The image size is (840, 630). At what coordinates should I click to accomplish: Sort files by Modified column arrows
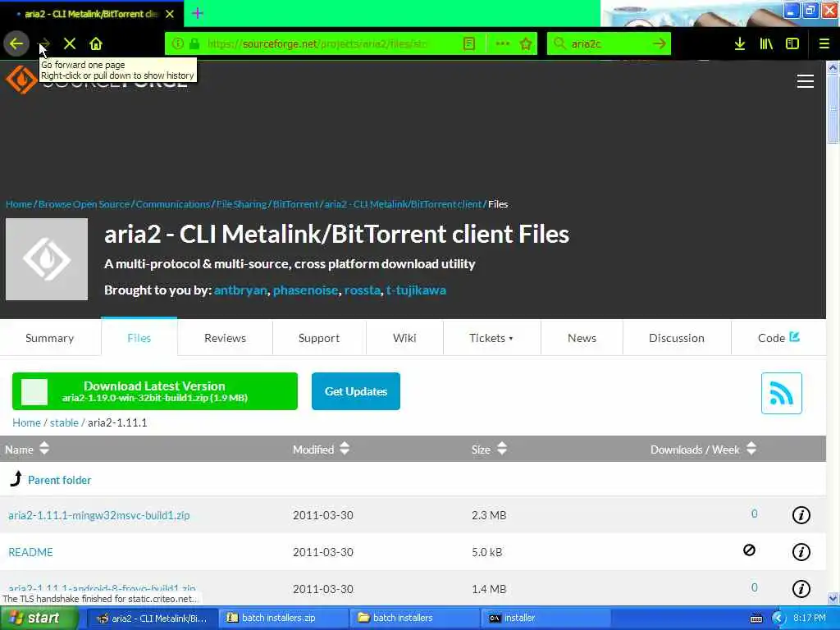coord(345,449)
